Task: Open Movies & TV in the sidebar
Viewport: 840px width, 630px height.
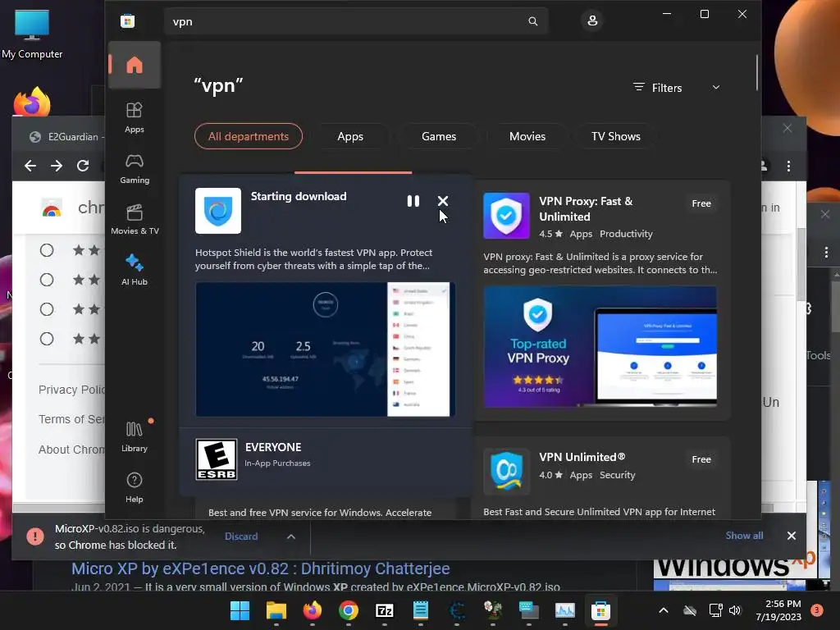Action: (135, 219)
